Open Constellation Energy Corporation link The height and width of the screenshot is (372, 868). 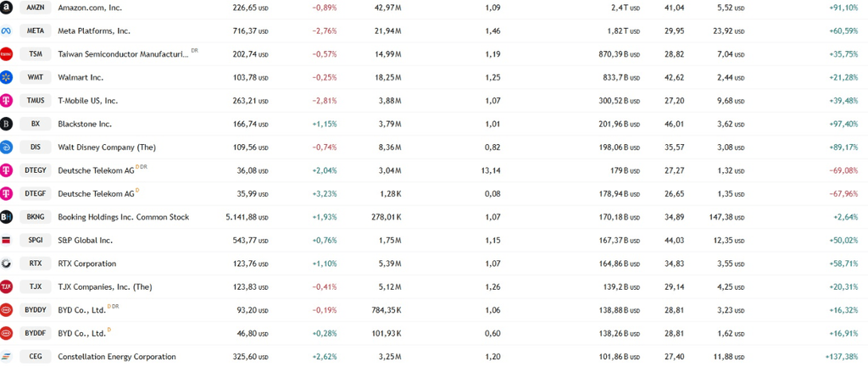point(117,357)
